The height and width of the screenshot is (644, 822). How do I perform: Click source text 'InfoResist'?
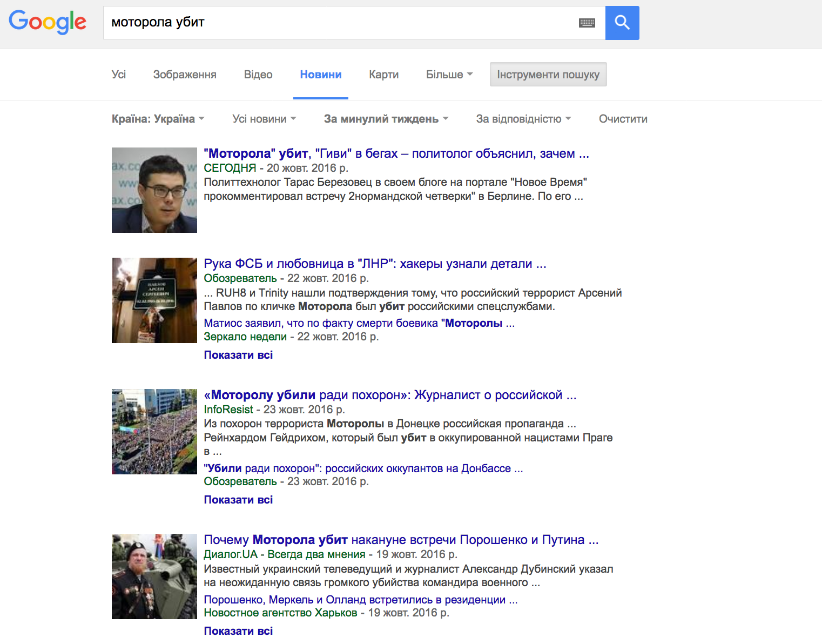click(x=228, y=410)
